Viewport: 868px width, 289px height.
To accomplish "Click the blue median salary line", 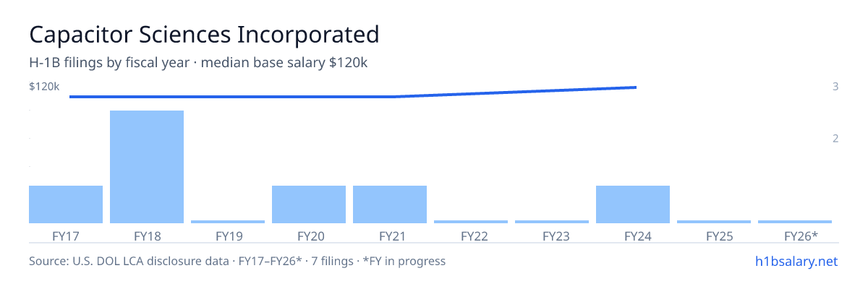I will [353, 96].
